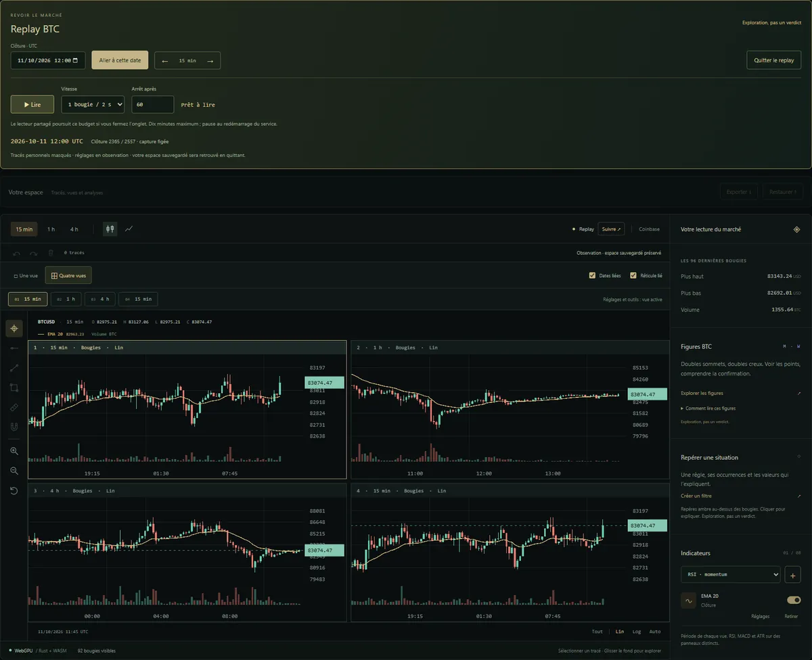
Task: Click the Suivre button
Action: (611, 229)
